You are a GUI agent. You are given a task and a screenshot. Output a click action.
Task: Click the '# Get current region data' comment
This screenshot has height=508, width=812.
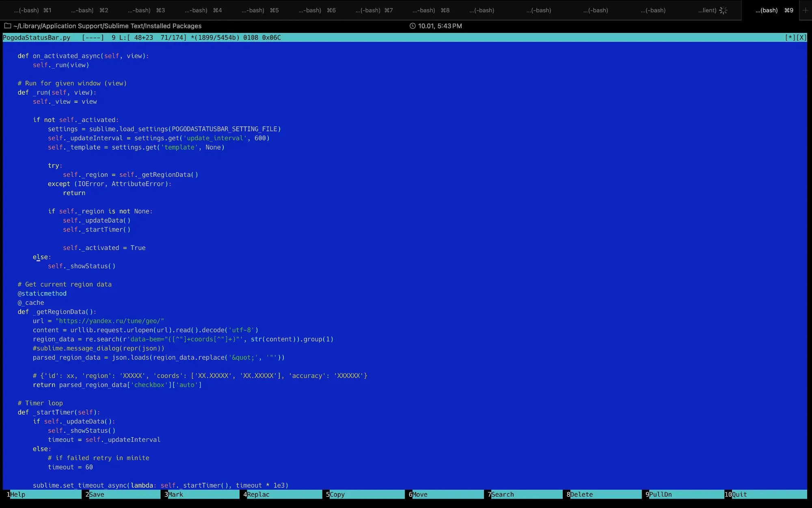click(65, 284)
